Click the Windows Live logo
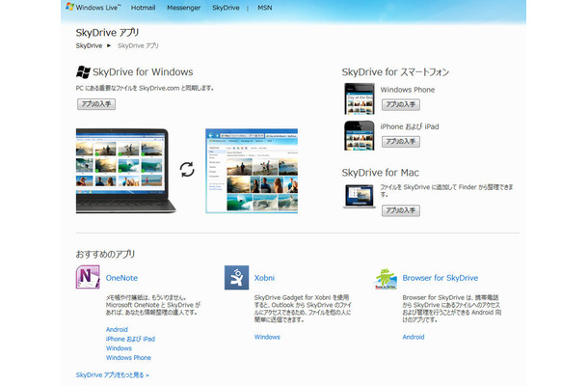The image size is (588, 386). pyautogui.click(x=94, y=7)
